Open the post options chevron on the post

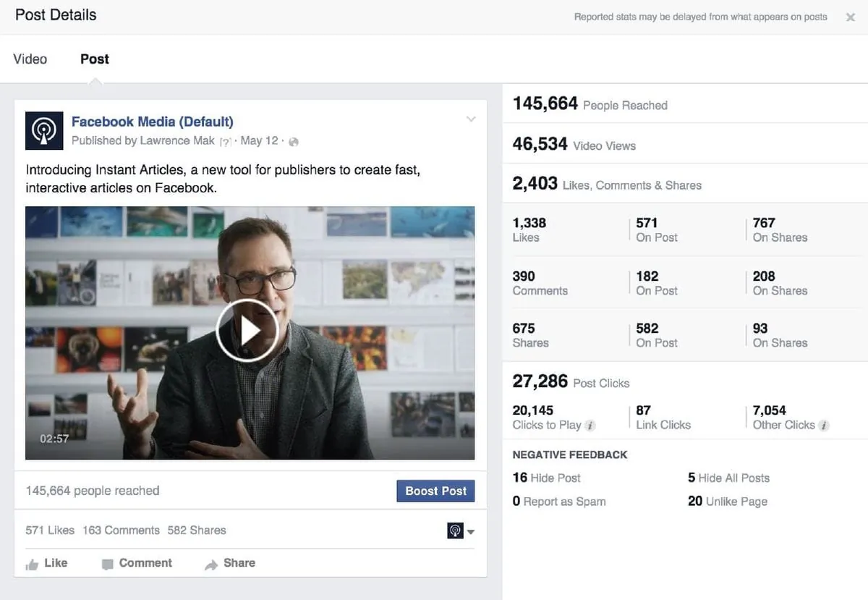tap(471, 119)
